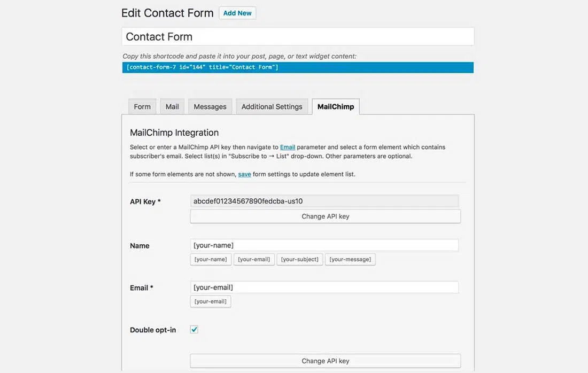Focus the Contact Form title field
The width and height of the screenshot is (588, 373).
point(298,37)
